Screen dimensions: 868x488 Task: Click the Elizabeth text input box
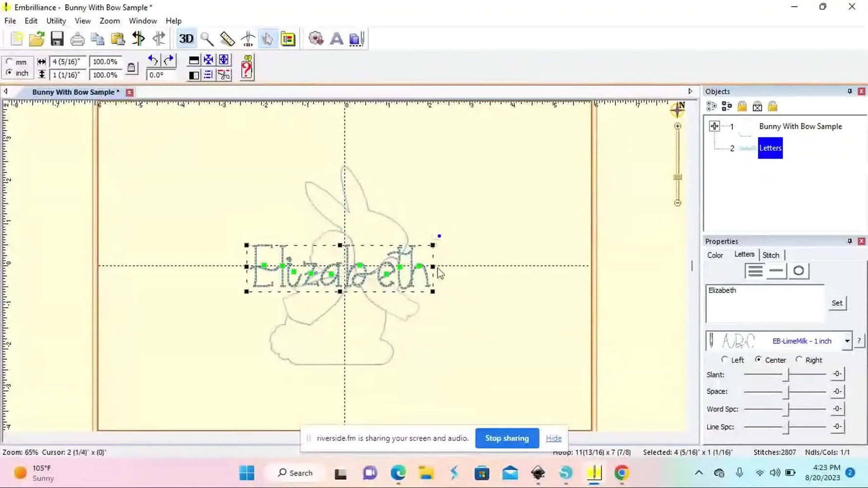coord(765,304)
